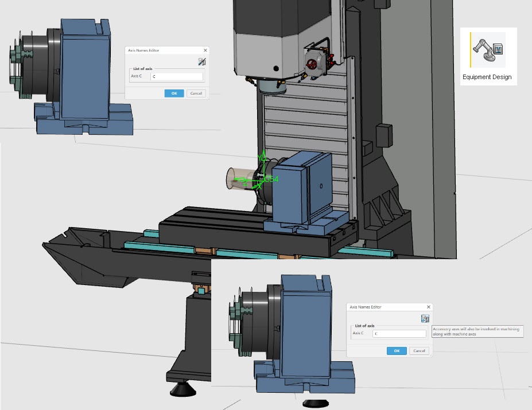Image resolution: width=532 pixels, height=410 pixels.
Task: Click 'List of axis' label in lower dialog
Action: tap(365, 326)
